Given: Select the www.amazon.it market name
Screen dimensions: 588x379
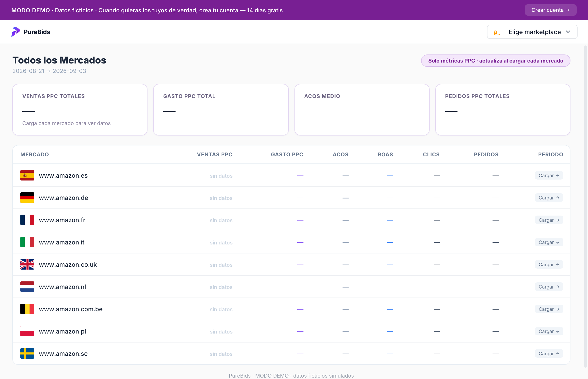Looking at the screenshot, I should pos(62,242).
